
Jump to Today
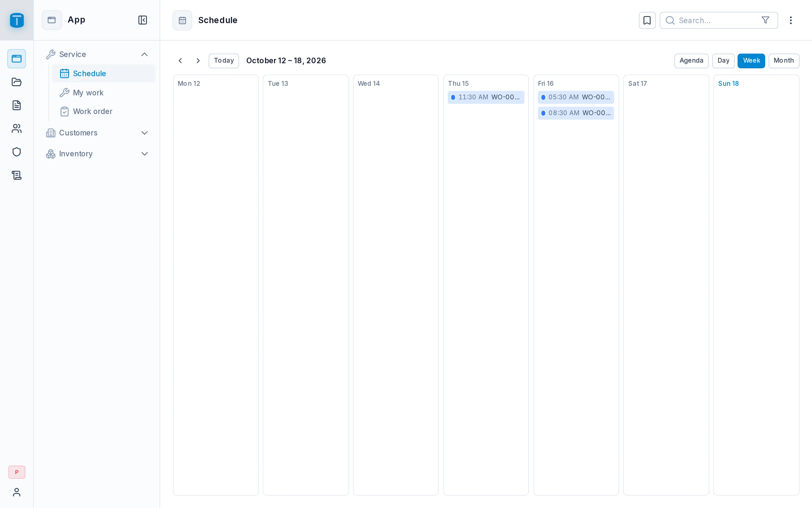pos(224,61)
